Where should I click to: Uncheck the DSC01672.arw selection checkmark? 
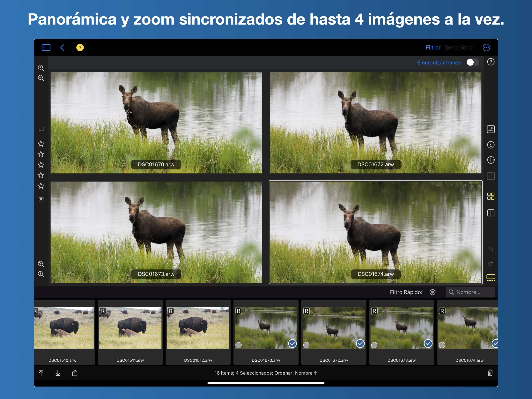360,344
